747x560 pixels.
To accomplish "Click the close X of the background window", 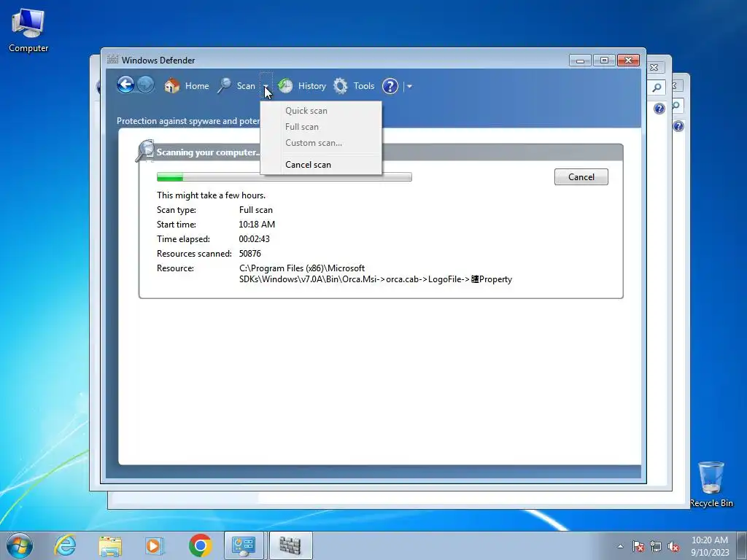I will [654, 68].
